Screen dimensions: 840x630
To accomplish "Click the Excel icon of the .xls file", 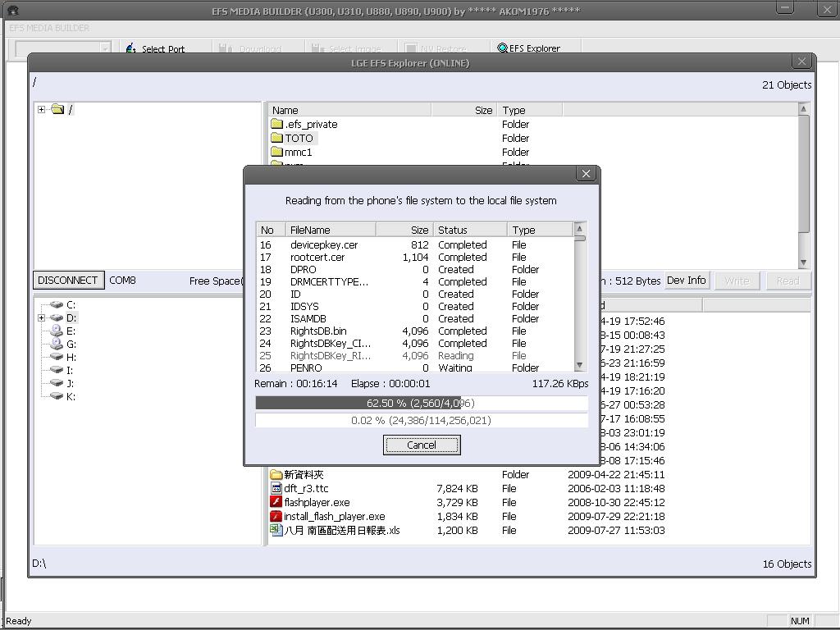I will click(276, 530).
